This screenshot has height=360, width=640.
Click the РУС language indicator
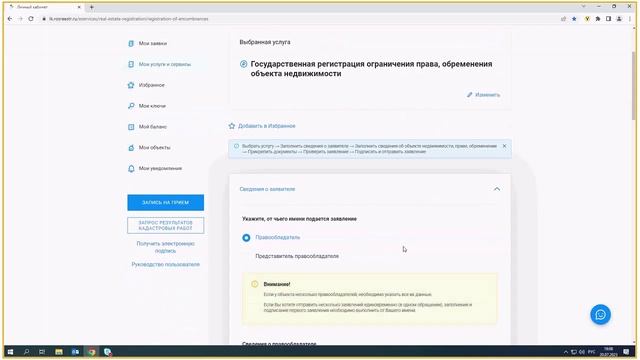[x=591, y=351]
